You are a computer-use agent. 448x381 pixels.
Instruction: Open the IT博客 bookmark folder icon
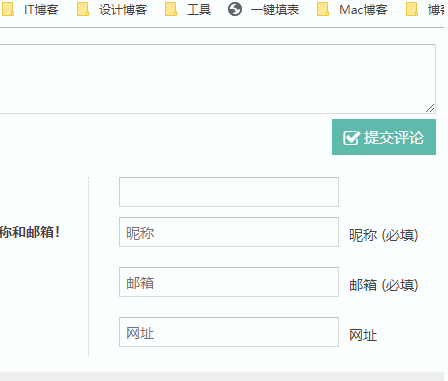(x=8, y=9)
